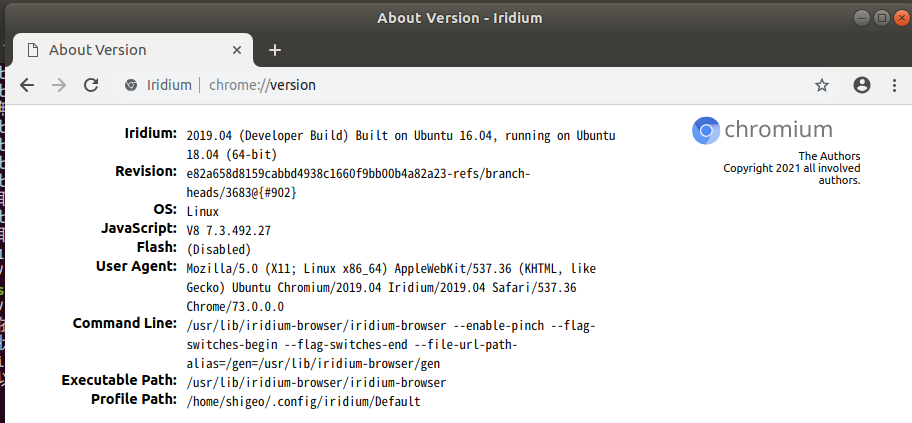Maximize the Iridium window
This screenshot has height=423, width=912.
pyautogui.click(x=882, y=17)
